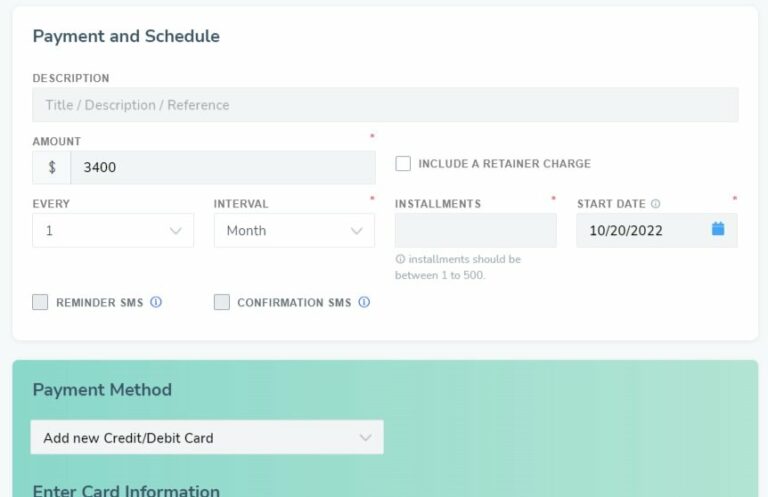Click the Include a Retainer Charge label
Image resolution: width=768 pixels, height=497 pixels.
(x=504, y=164)
